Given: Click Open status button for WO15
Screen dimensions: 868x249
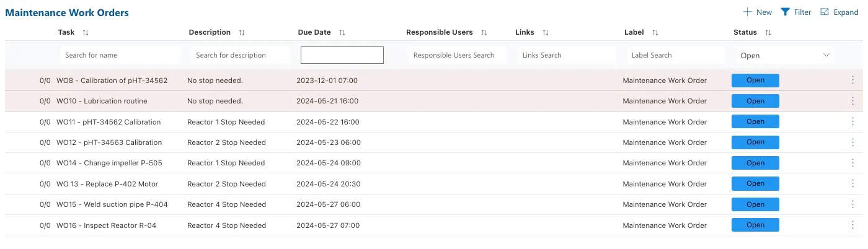Looking at the screenshot, I should 755,204.
